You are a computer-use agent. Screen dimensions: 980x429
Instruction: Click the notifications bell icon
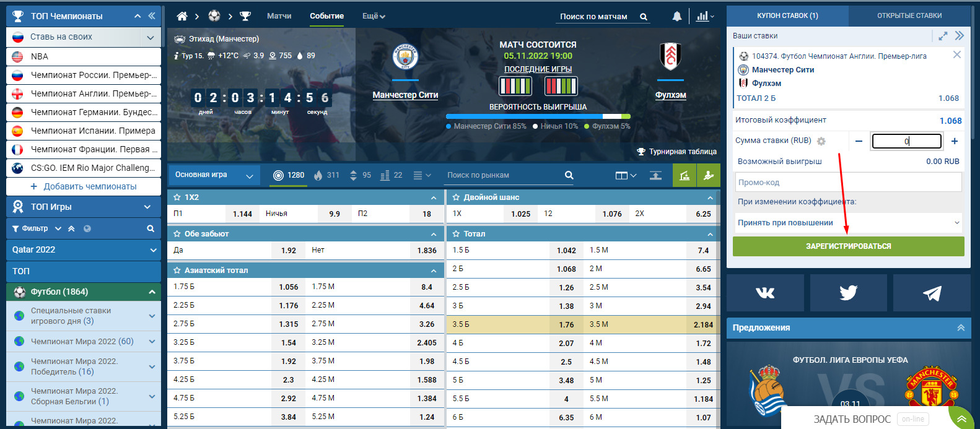point(677,17)
